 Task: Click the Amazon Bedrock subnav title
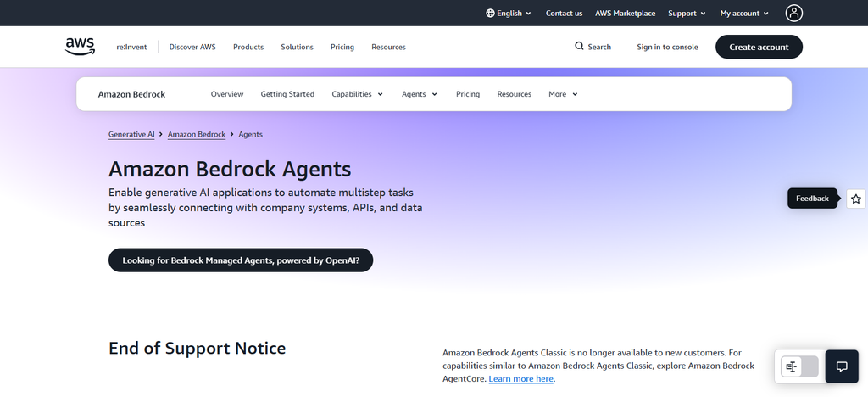(x=131, y=94)
